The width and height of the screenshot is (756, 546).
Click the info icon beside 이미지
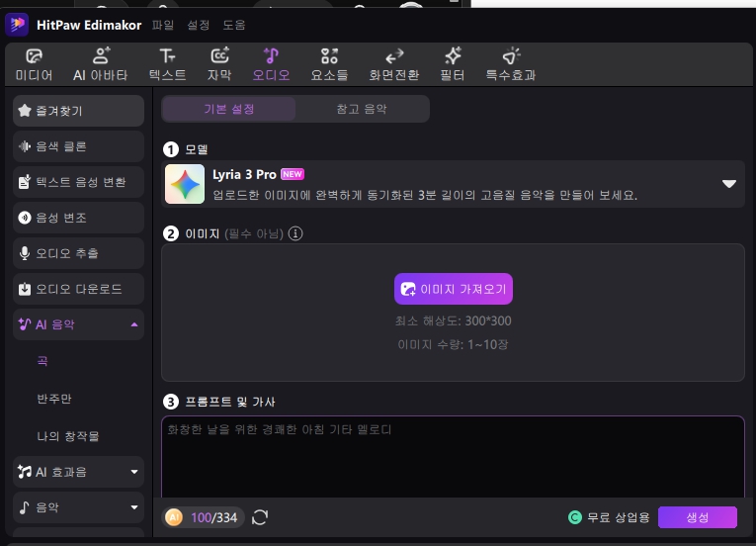pos(295,233)
